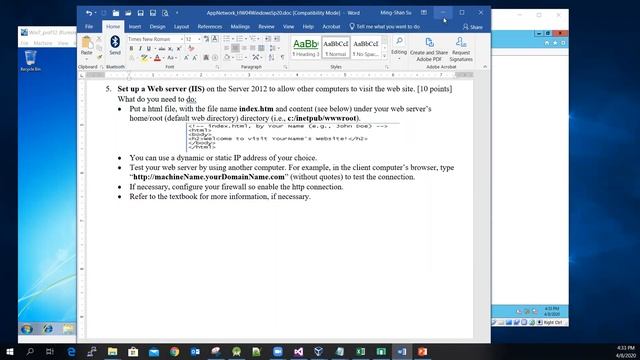
Task: Toggle Underline formatting
Action: [149, 49]
